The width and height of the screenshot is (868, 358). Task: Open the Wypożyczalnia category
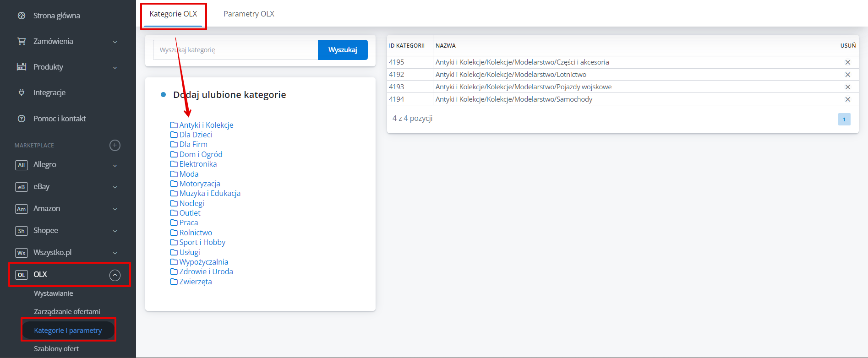204,262
